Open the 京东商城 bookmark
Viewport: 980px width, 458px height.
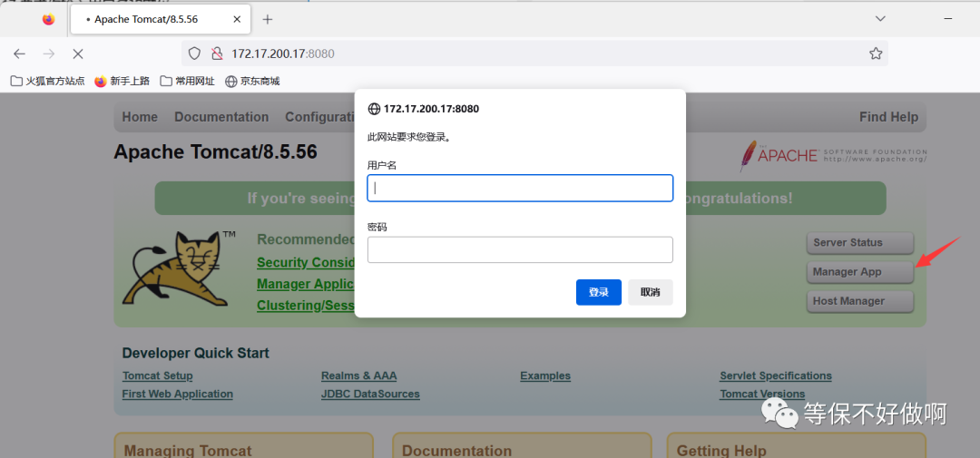[x=252, y=81]
